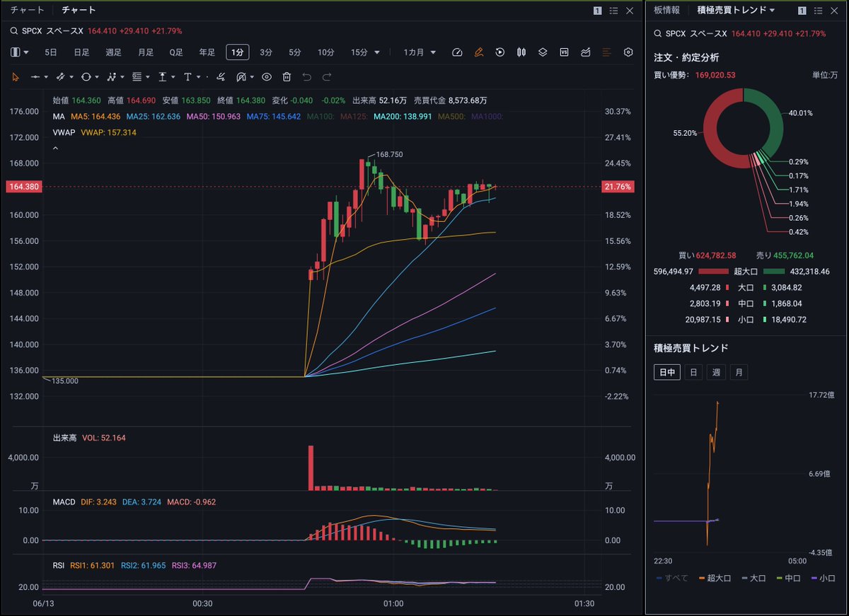Click chart panel link group '1' icon
This screenshot has width=849, height=616.
pos(597,11)
